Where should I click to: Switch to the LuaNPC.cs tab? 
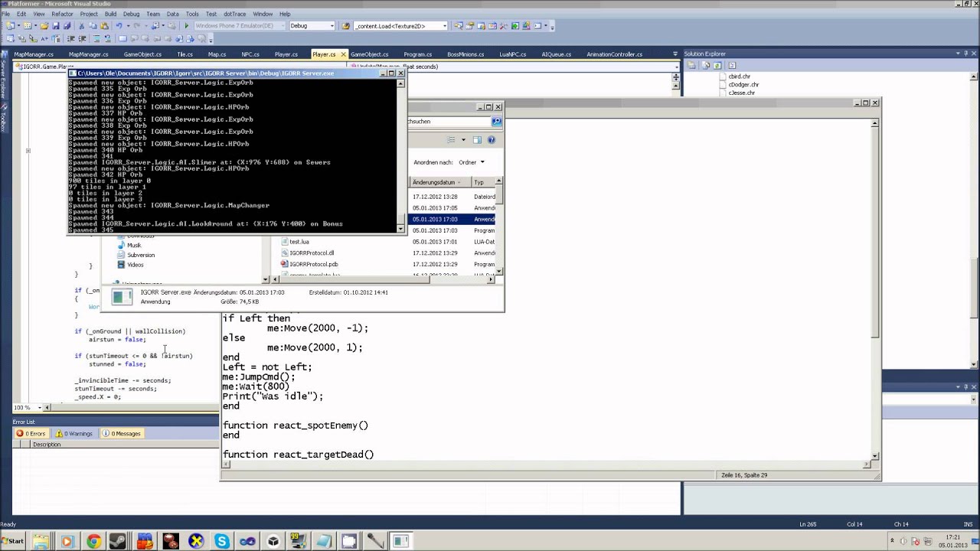click(512, 54)
